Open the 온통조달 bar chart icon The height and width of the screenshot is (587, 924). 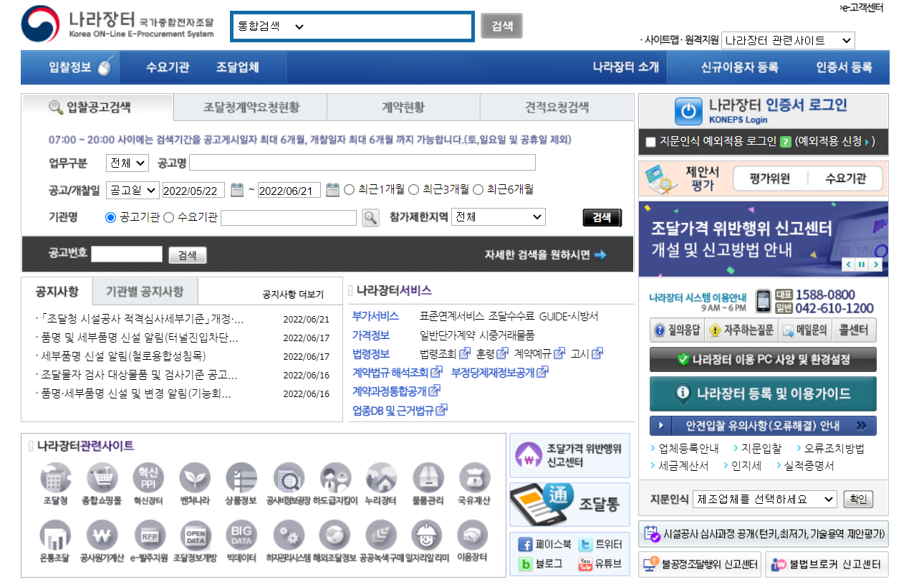(56, 535)
